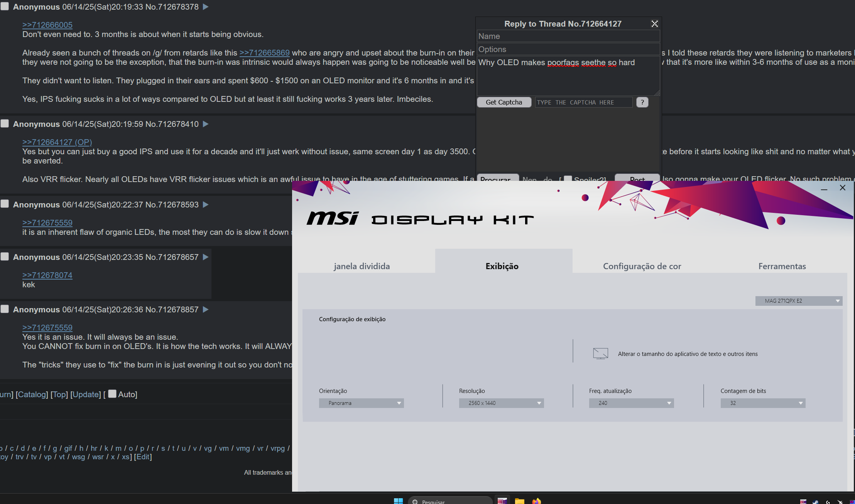The image size is (855, 504).
Task: Follow the >>712675559 quote link in post No.712678593
Action: tap(47, 223)
